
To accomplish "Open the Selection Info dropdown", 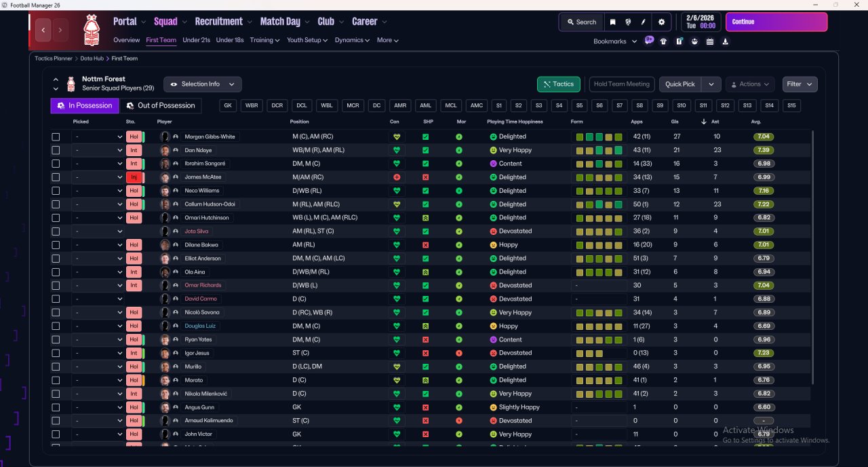I will tap(202, 84).
